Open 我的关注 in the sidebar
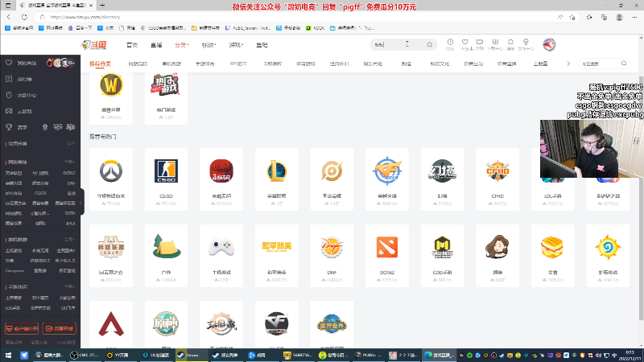The height and width of the screenshot is (362, 644). click(27, 64)
